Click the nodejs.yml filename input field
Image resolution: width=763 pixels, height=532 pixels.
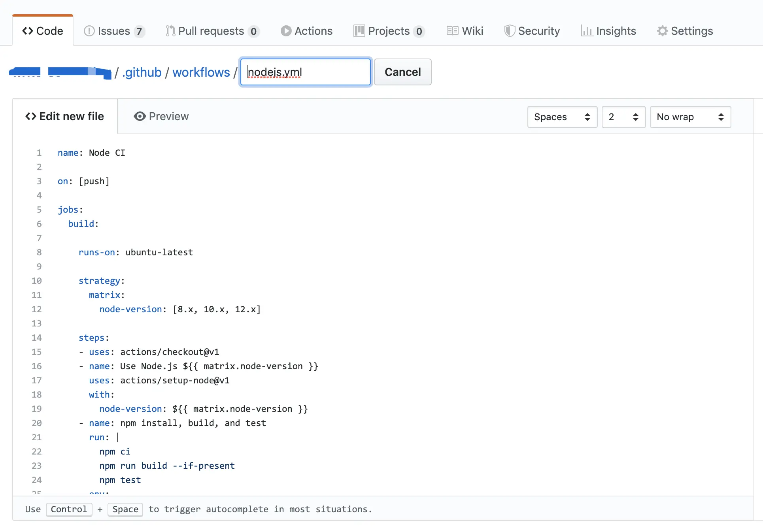[305, 72]
